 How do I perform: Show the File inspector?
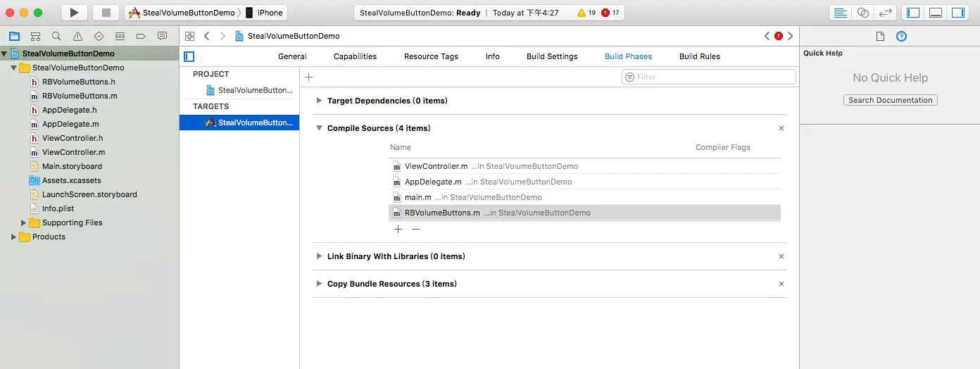(x=880, y=37)
